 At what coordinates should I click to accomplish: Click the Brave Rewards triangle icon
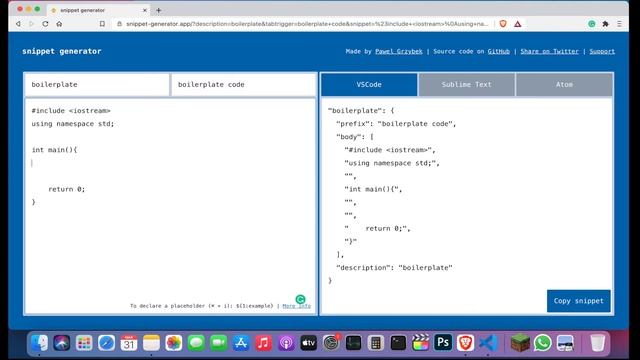[518, 24]
